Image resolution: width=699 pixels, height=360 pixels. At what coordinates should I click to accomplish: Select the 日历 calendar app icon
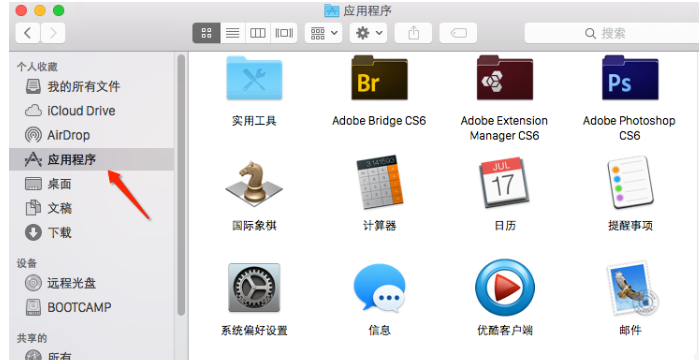[x=504, y=184]
